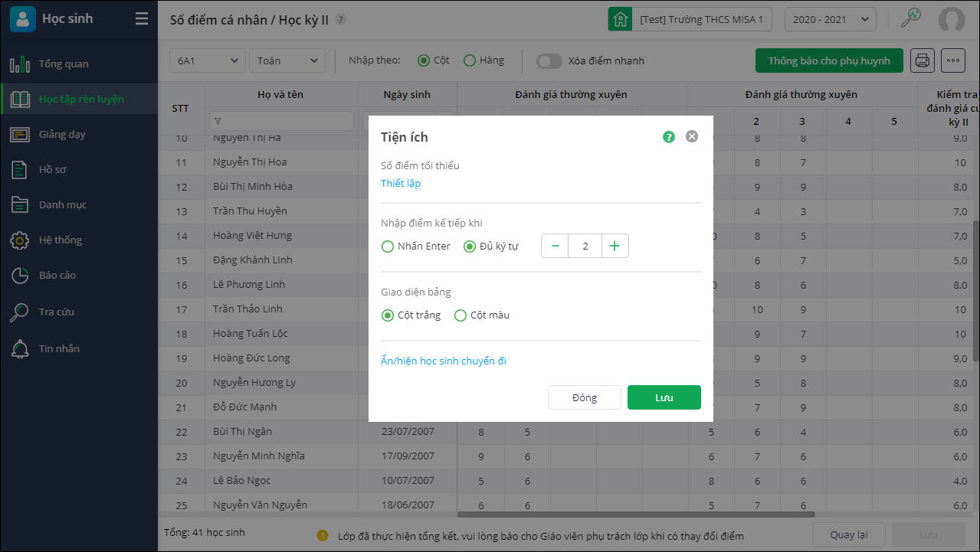Click the minus stepper button
The image size is (980, 552).
[x=555, y=246]
